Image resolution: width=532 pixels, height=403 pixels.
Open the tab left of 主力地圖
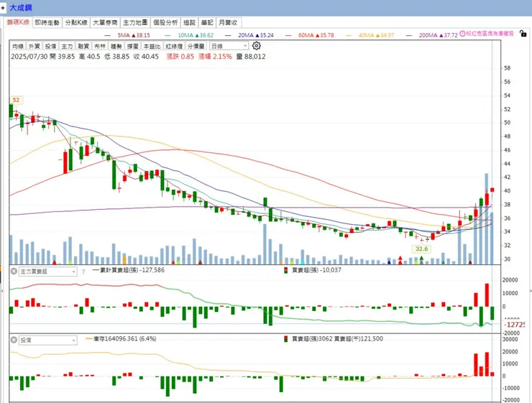pyautogui.click(x=105, y=23)
